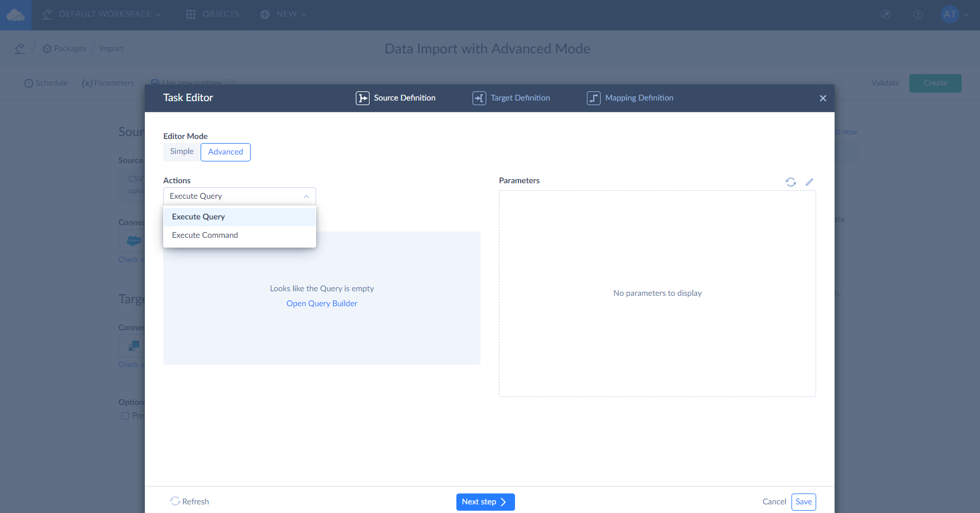
Task: Expand the chevron beside the AT avatar
Action: coord(966,16)
